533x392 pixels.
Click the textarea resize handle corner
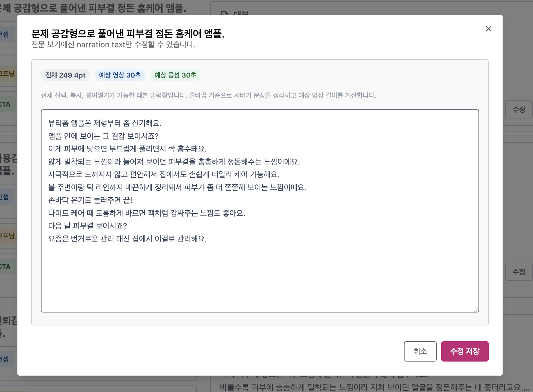click(476, 309)
